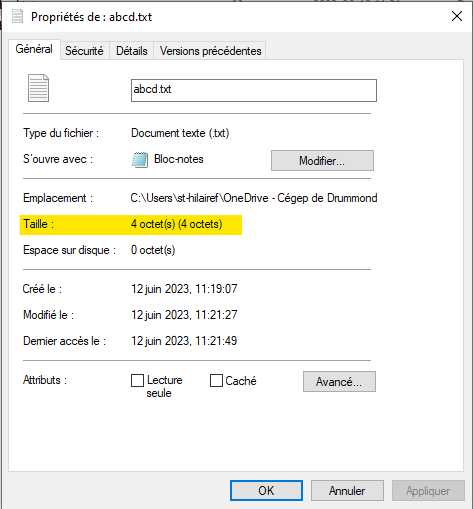This screenshot has height=509, width=473.
Task: Close the properties dialog with X
Action: pyautogui.click(x=457, y=16)
